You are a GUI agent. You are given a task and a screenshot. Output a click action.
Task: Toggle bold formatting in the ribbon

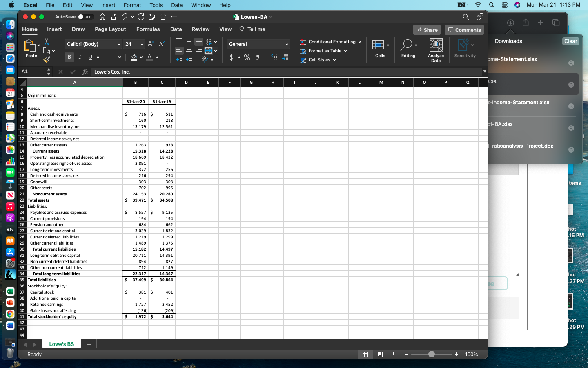coord(69,57)
